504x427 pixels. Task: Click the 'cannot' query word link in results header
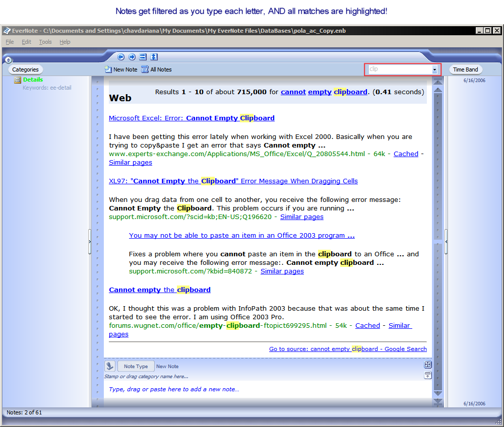coord(293,92)
